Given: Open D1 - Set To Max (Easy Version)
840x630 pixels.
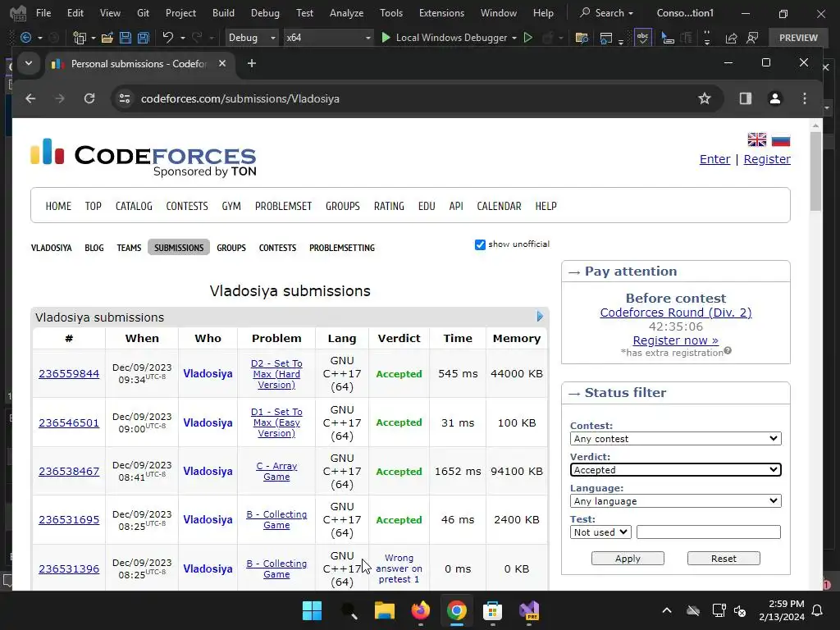Looking at the screenshot, I should pyautogui.click(x=276, y=422).
